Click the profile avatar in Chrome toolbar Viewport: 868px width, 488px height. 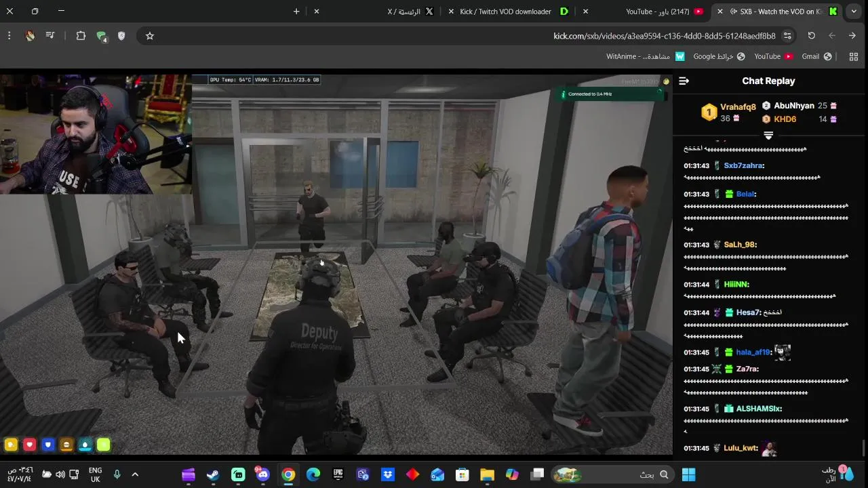tap(30, 36)
